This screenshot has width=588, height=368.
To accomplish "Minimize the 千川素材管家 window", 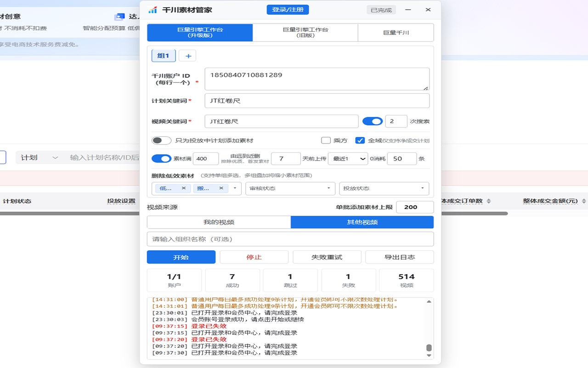I will pos(408,10).
